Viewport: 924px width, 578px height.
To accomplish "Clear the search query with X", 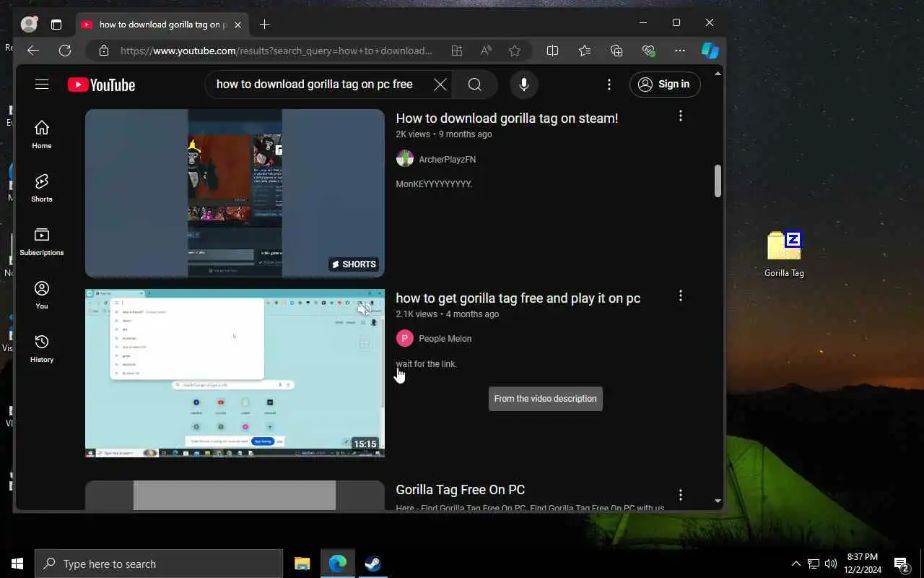I will coord(440,85).
